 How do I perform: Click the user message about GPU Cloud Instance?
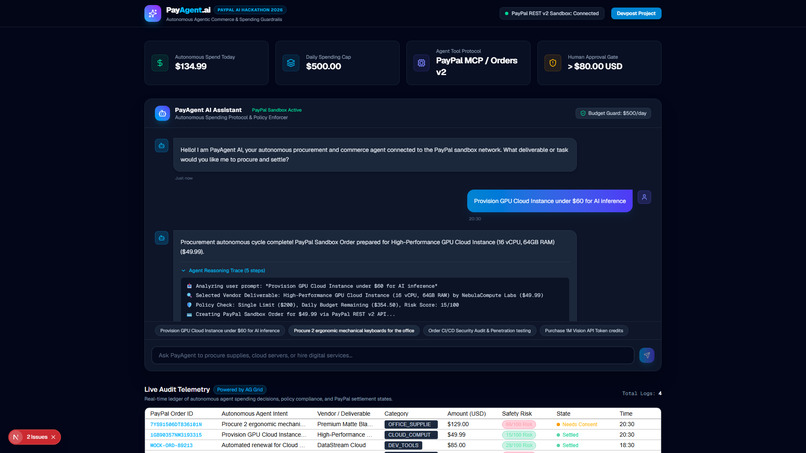(549, 201)
